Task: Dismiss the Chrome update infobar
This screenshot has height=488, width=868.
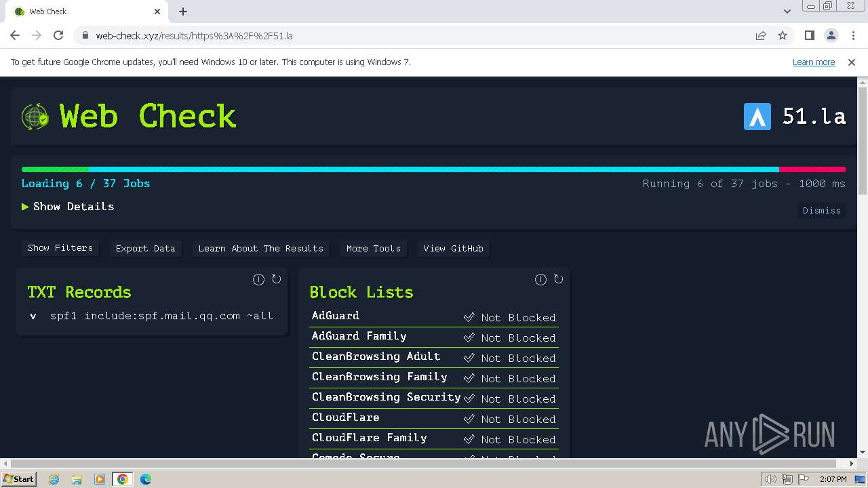Action: (852, 62)
